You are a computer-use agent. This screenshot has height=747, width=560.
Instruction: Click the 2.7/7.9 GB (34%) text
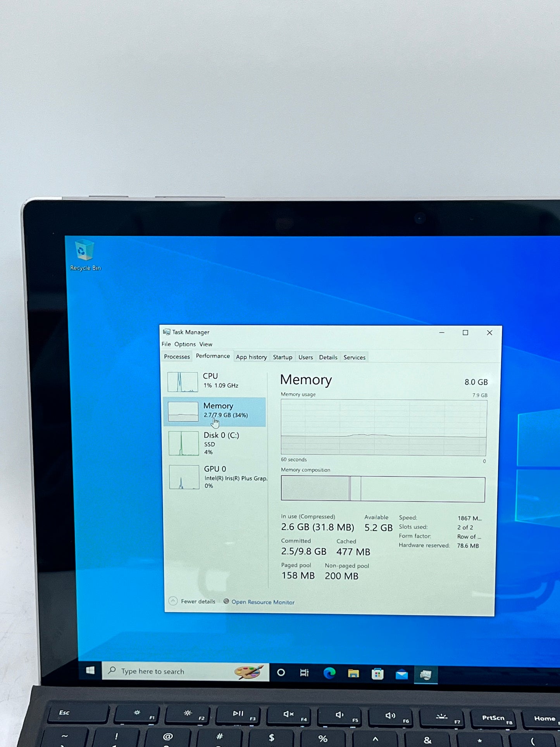click(226, 415)
